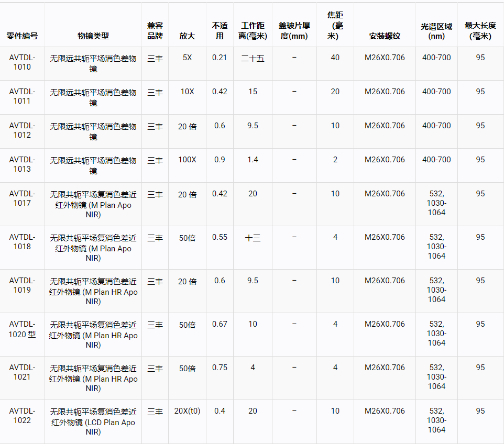The image size is (504, 444).
Task: Click the 兼容品牌 column header
Action: [x=155, y=30]
